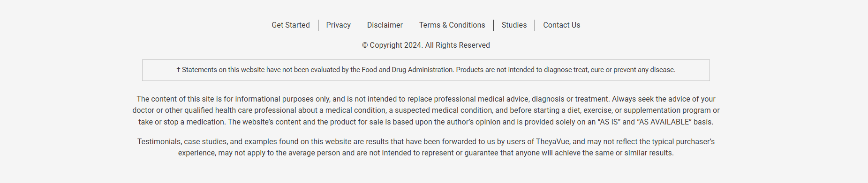The image size is (868, 183).
Task: Select the Contact Us link
Action: (562, 25)
